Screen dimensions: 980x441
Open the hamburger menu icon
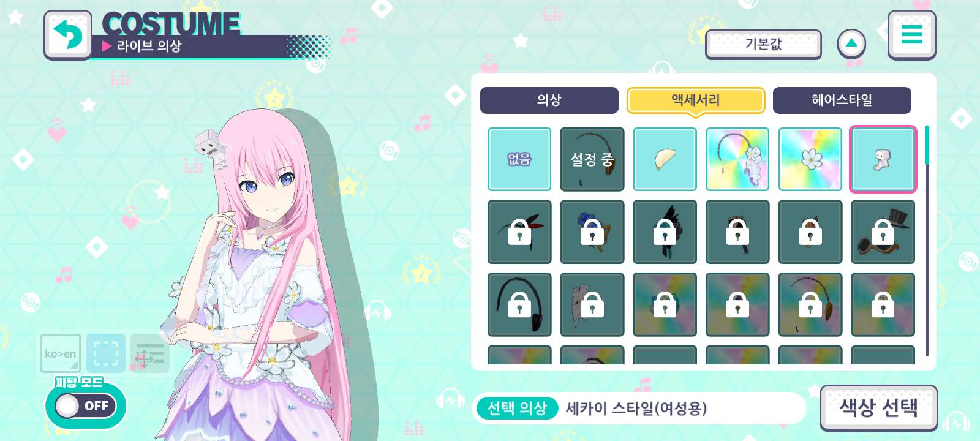[911, 34]
